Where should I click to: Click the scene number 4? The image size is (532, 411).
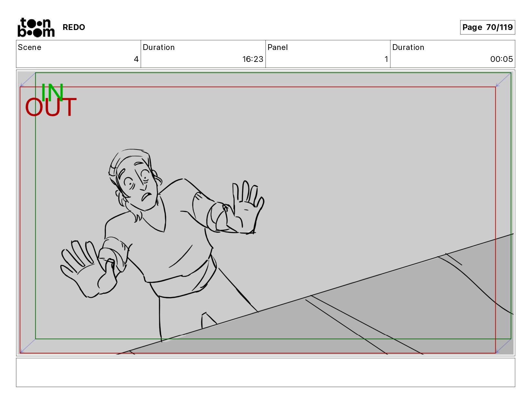point(136,59)
